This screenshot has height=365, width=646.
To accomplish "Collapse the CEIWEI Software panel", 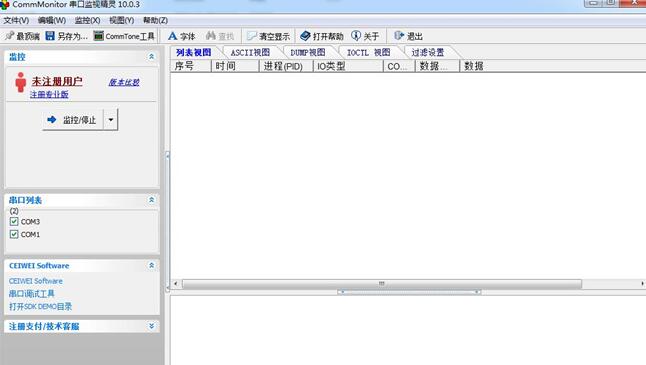I will [151, 265].
